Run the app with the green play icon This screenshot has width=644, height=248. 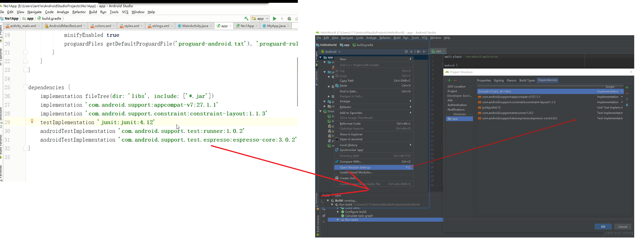tap(275, 18)
